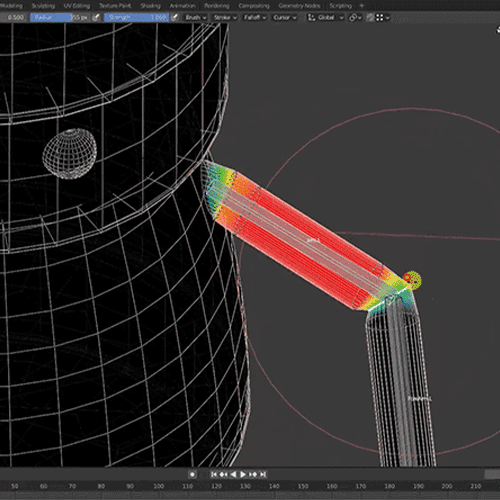Click the transform orientation axes icon
The image size is (500, 500).
tap(311, 17)
